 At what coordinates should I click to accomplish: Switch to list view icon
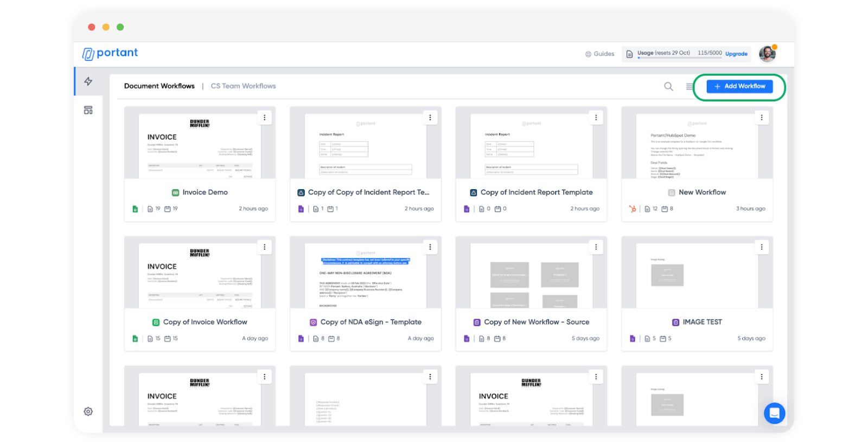pos(689,87)
